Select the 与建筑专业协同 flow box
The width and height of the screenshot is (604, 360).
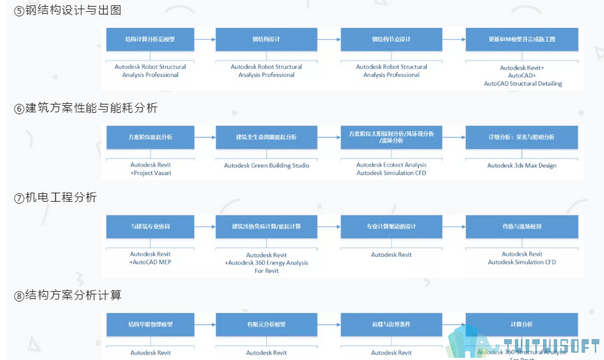coord(150,226)
